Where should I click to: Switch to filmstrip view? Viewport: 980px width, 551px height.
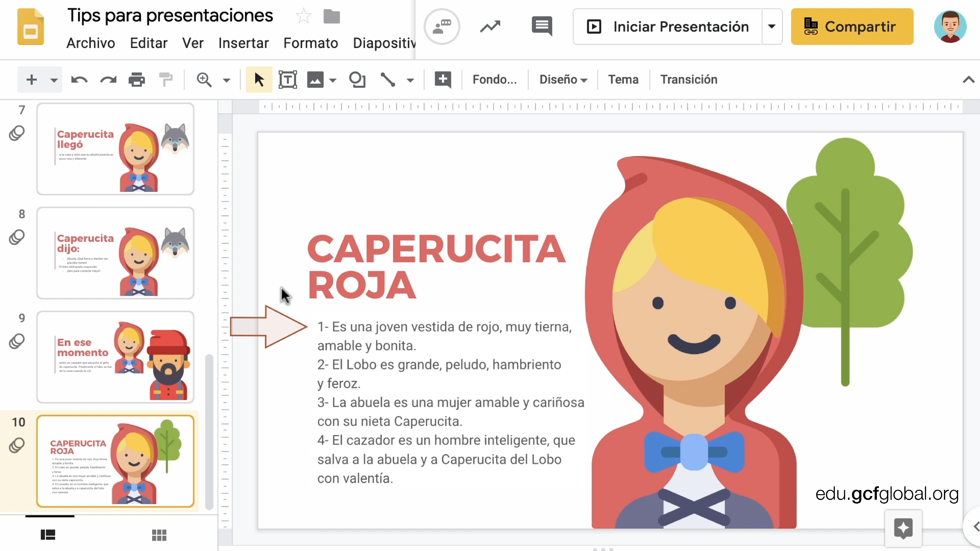click(48, 535)
